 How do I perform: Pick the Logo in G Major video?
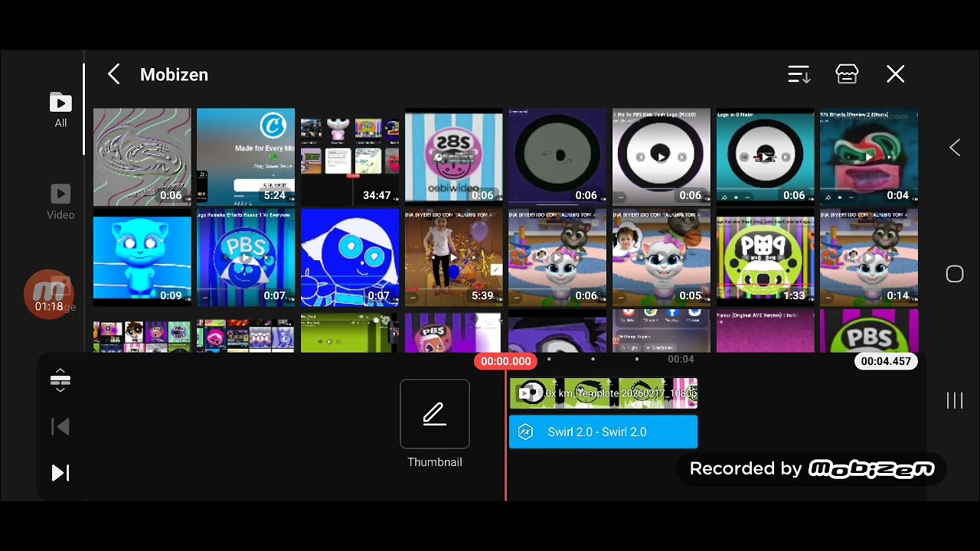click(766, 157)
